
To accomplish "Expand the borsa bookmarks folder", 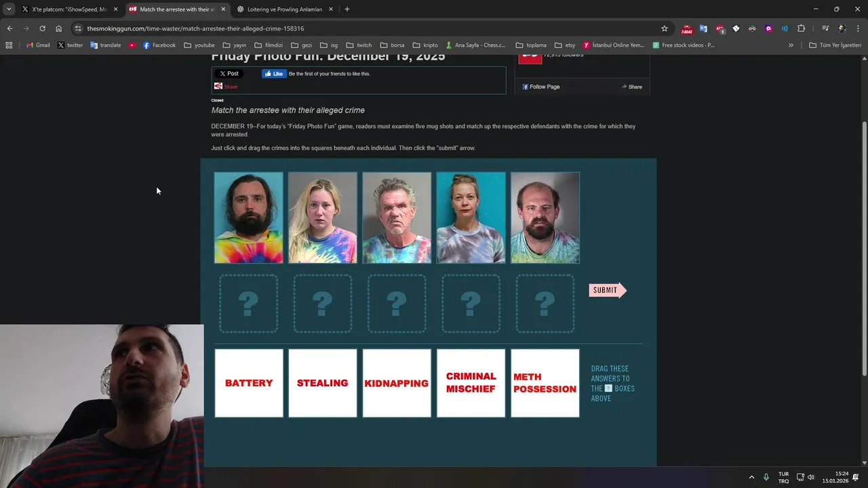I will 392,45.
